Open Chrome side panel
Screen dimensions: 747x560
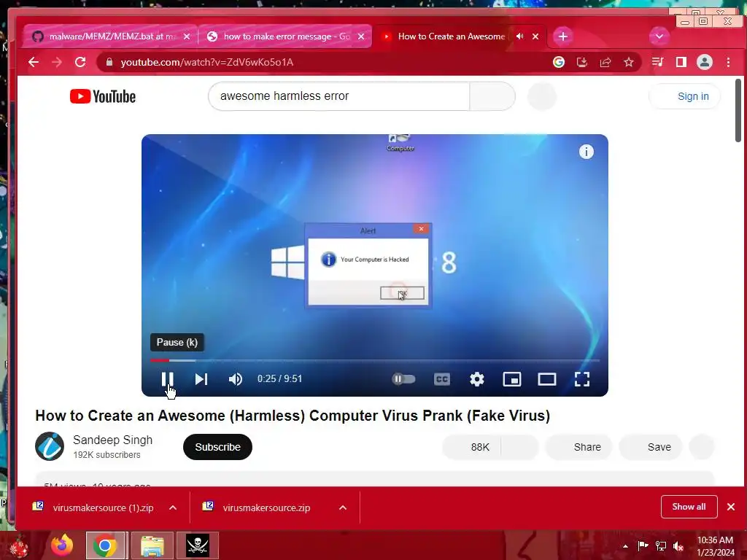pos(681,63)
